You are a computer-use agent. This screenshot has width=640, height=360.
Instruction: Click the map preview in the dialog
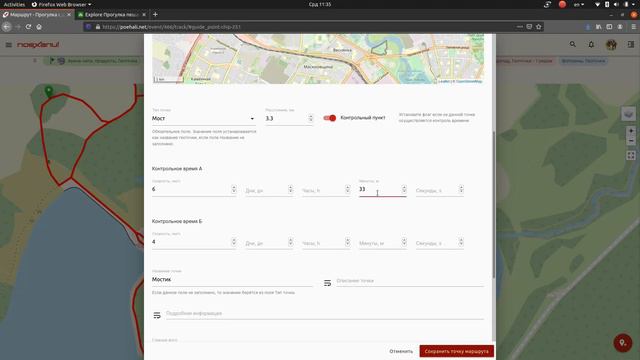tap(318, 59)
